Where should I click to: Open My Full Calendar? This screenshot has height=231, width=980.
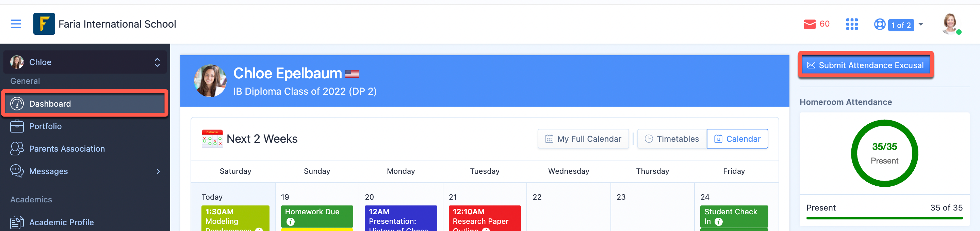click(583, 139)
